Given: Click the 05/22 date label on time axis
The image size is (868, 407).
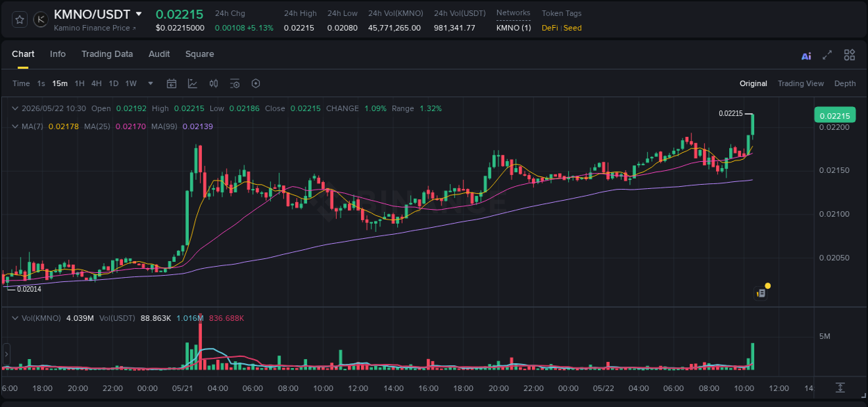Looking at the screenshot, I should point(603,388).
